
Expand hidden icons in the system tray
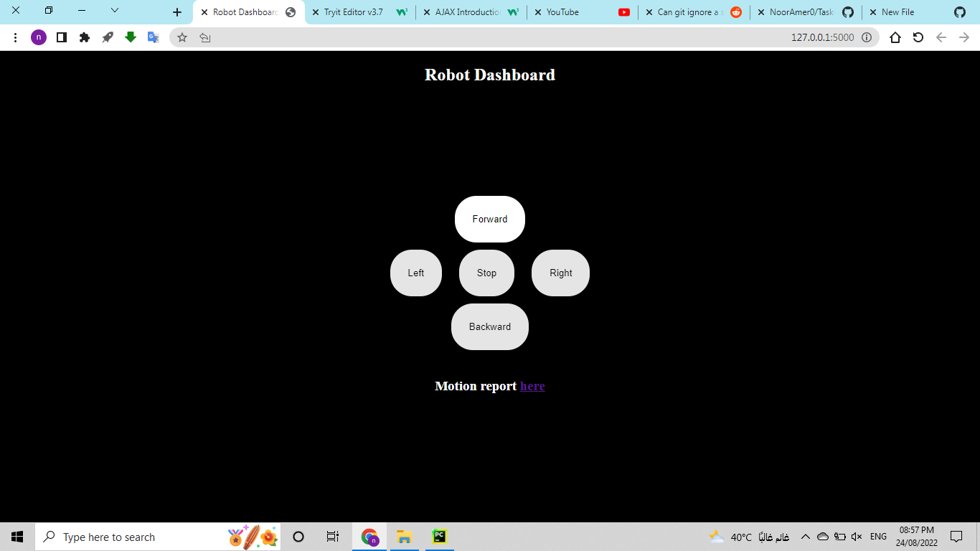(805, 536)
